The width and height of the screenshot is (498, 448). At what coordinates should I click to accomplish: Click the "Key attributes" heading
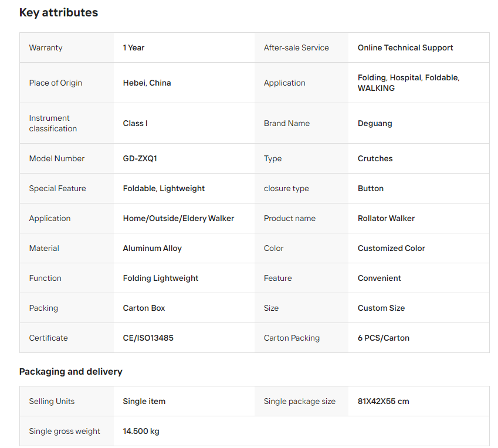click(x=59, y=12)
